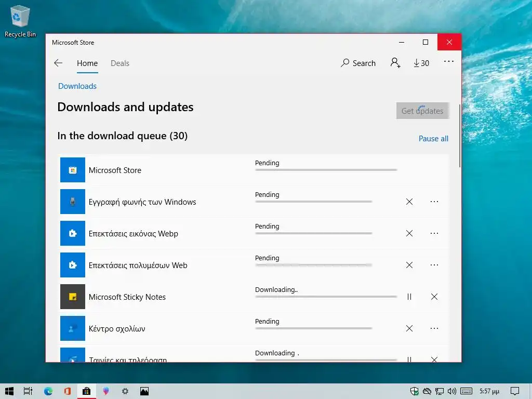Open the Home tab
The height and width of the screenshot is (399, 532).
pyautogui.click(x=87, y=63)
